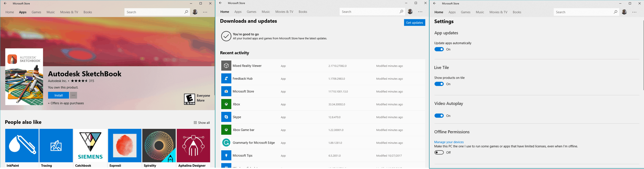Switch to Apps tab in Settings window

pyautogui.click(x=452, y=12)
